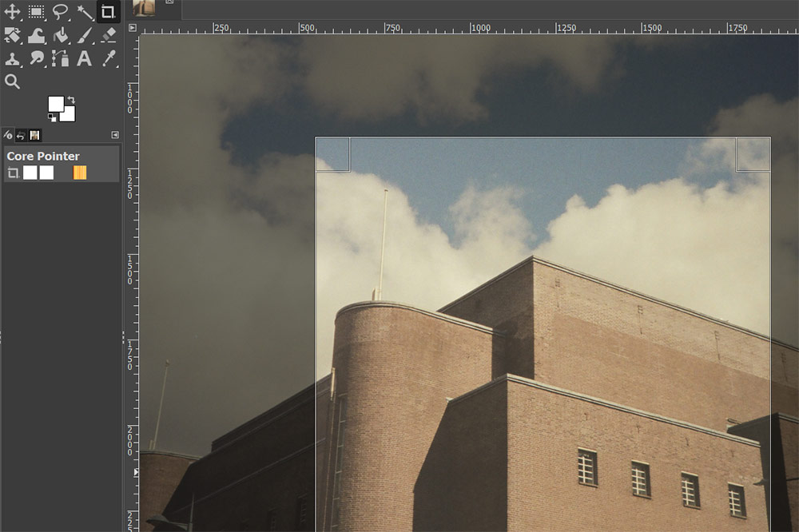799x532 pixels.
Task: Swap foreground and background colors
Action: (x=71, y=100)
